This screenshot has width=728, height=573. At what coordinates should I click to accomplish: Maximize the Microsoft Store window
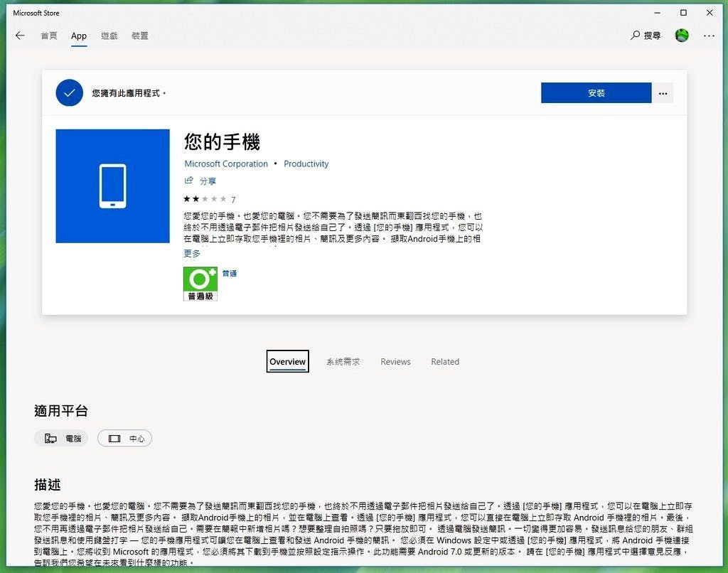click(x=683, y=13)
